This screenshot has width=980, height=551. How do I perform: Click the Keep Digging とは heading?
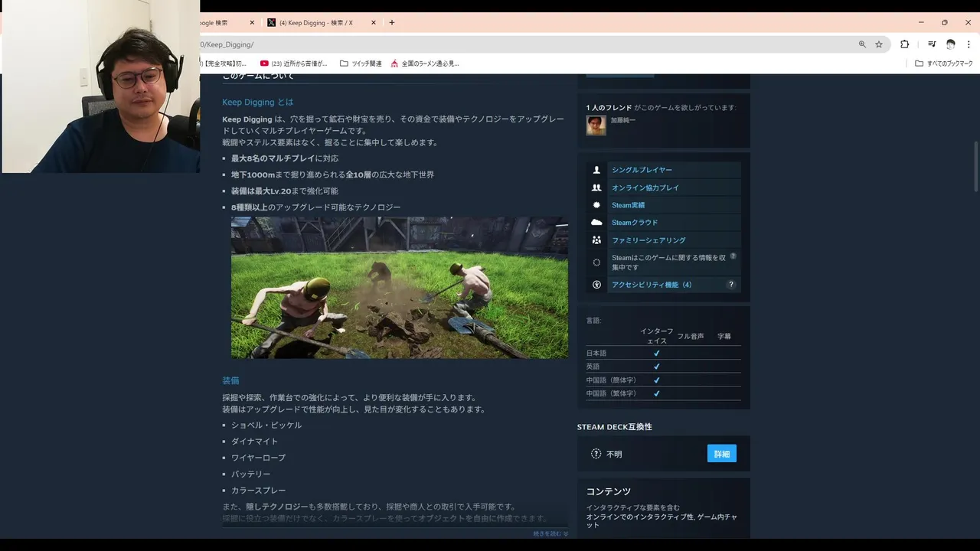click(x=258, y=102)
